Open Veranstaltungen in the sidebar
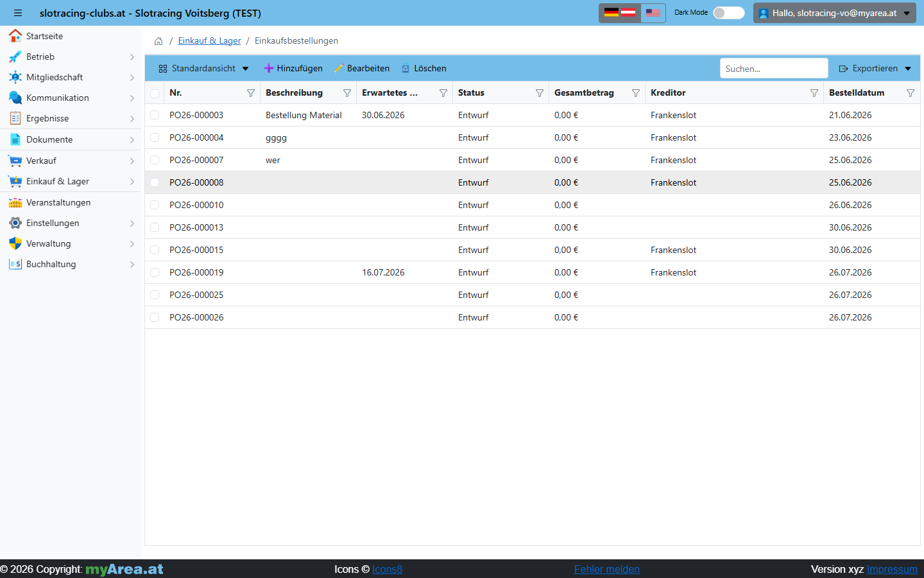 (71, 202)
